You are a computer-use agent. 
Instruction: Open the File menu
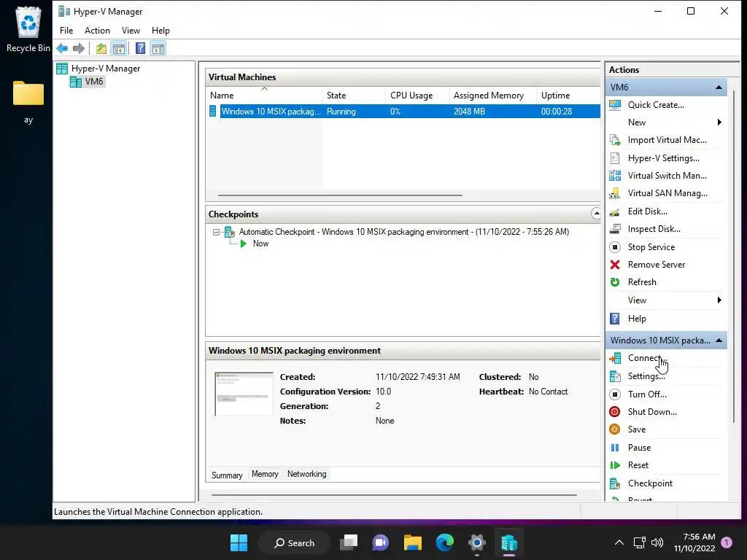coord(66,31)
